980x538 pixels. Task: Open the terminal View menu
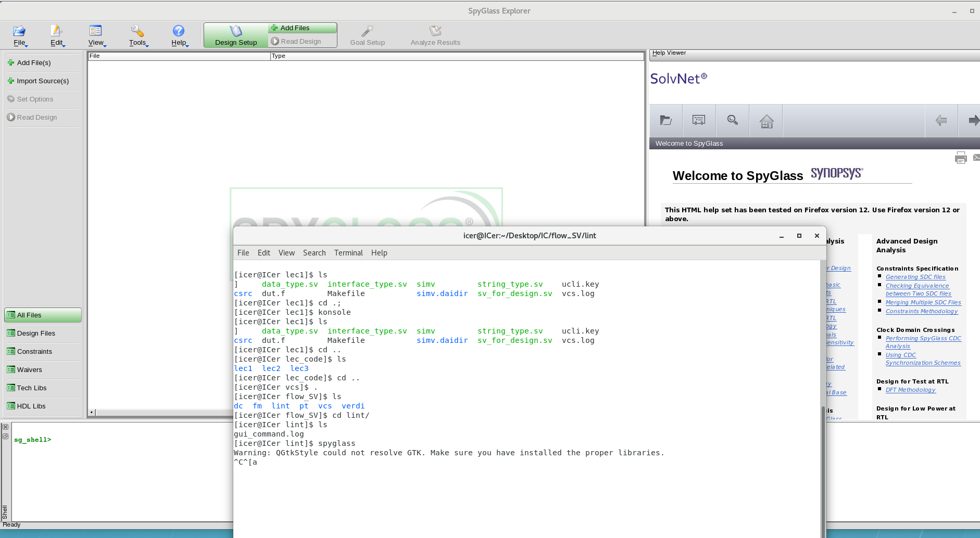[286, 253]
